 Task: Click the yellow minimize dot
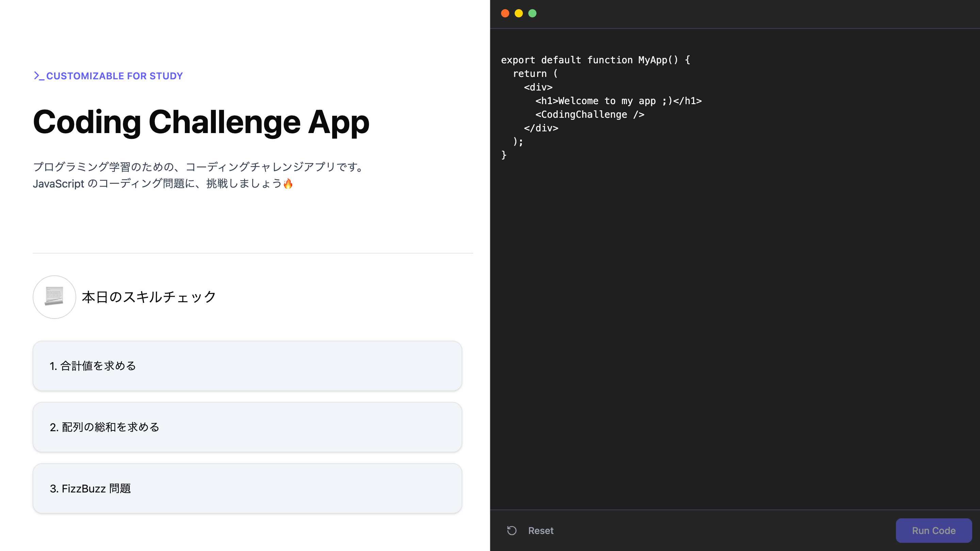coord(518,13)
